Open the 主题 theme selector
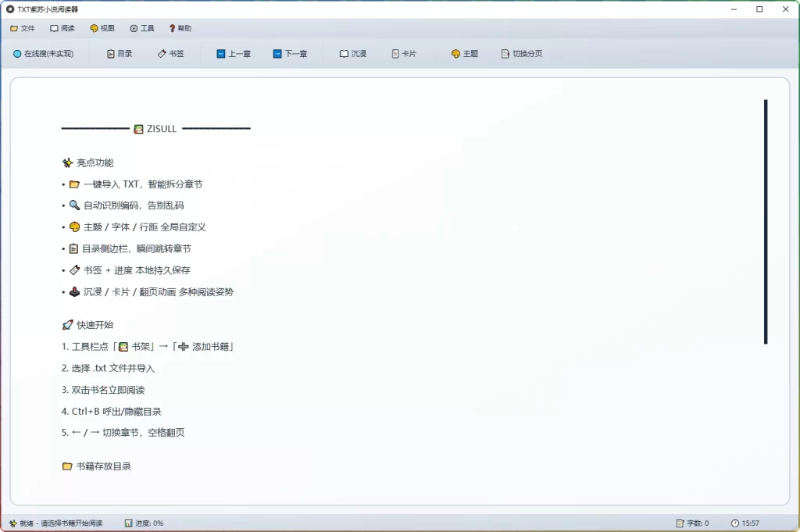Viewport: 800px width, 532px height. (x=464, y=53)
